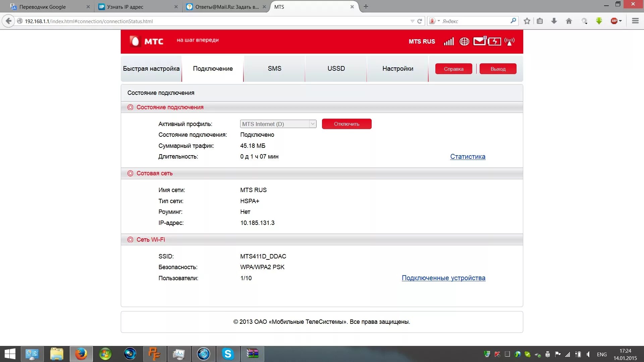The image size is (644, 362).
Task: Click the magnifier search icon in Yandex box
Action: pos(513,21)
